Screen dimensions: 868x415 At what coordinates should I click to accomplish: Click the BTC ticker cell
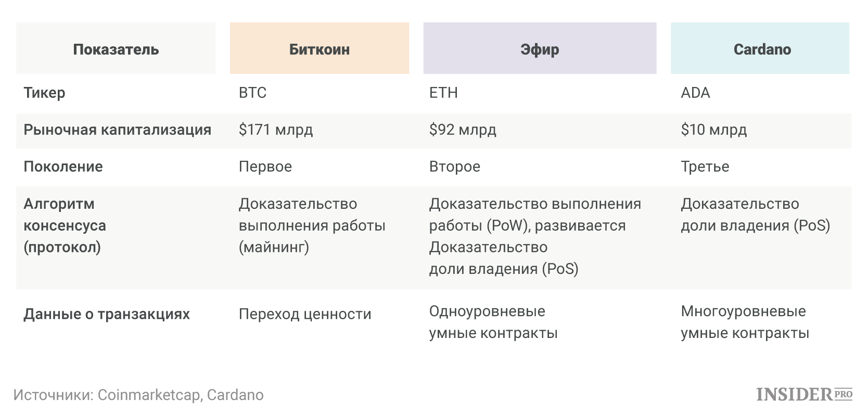coord(253,93)
